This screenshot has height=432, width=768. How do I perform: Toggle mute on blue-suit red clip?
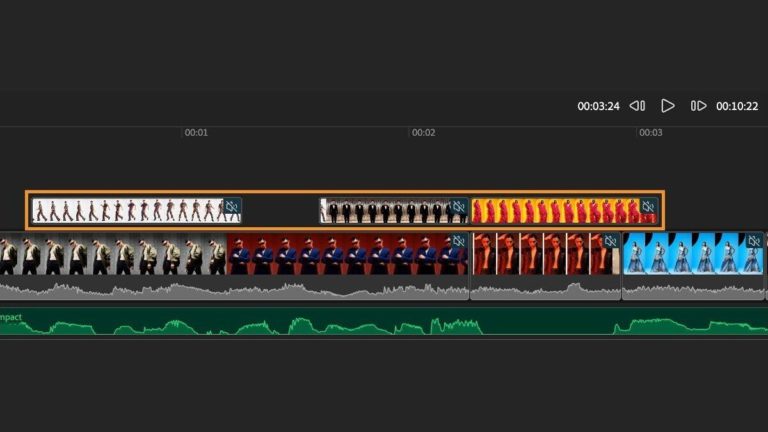point(458,241)
